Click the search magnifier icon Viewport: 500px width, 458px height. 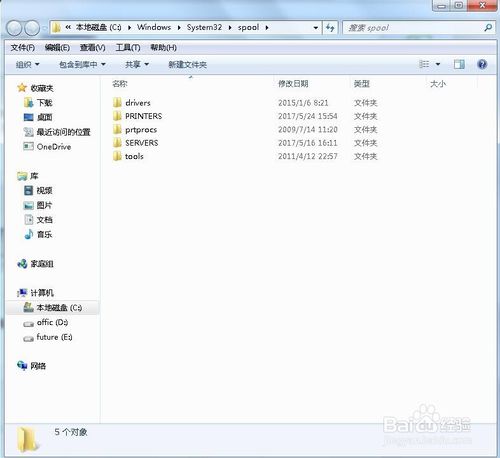point(488,28)
